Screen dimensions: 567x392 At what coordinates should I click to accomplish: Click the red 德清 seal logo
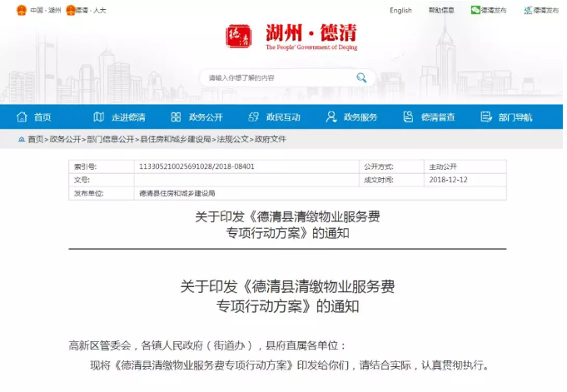239,36
